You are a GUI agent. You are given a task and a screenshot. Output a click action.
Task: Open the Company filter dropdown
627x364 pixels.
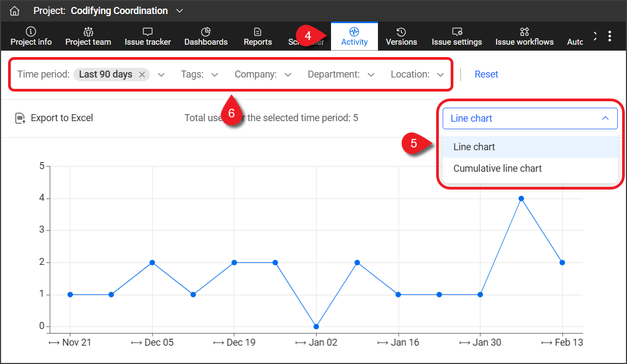pos(263,75)
